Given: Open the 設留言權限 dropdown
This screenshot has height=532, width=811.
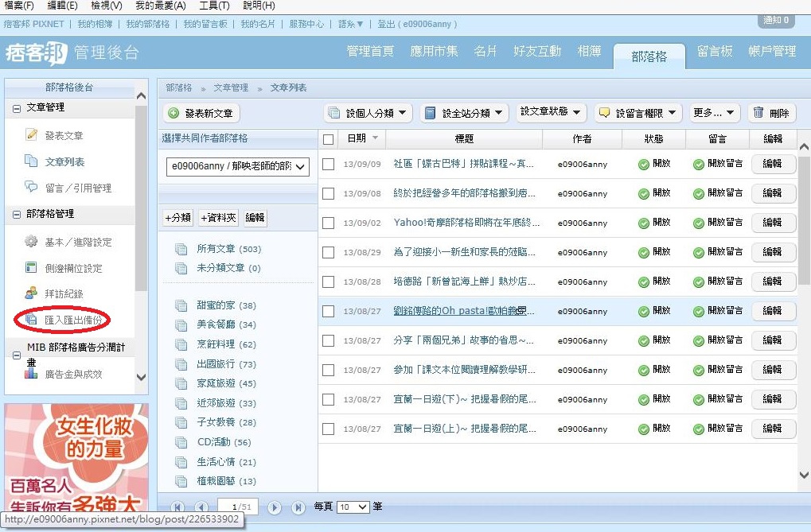Looking at the screenshot, I should (638, 113).
